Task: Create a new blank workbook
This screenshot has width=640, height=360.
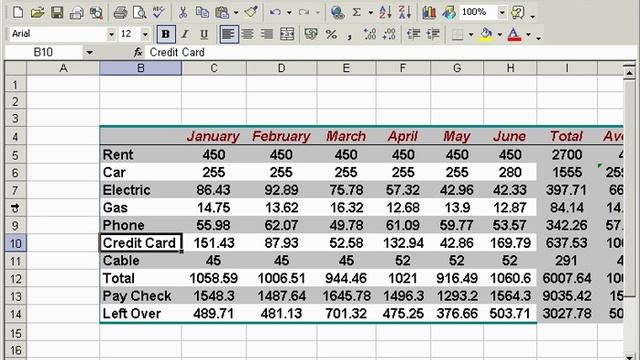Action: [x=18, y=12]
